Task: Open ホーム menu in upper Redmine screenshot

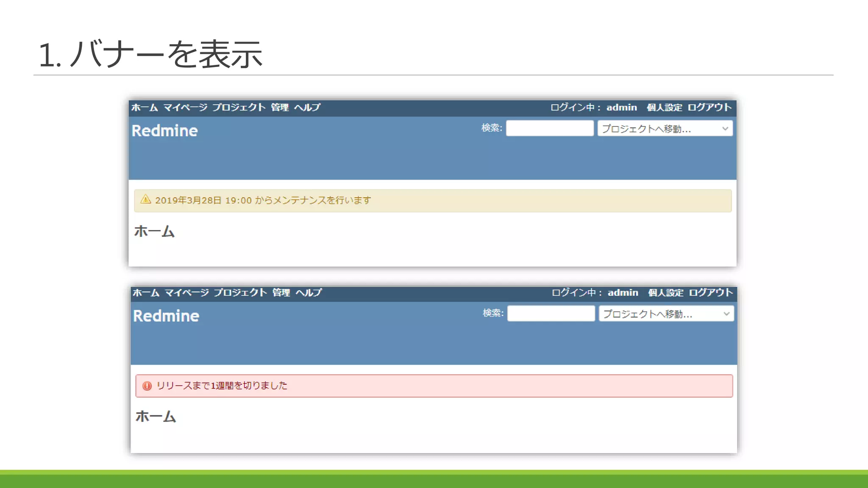Action: click(145, 108)
